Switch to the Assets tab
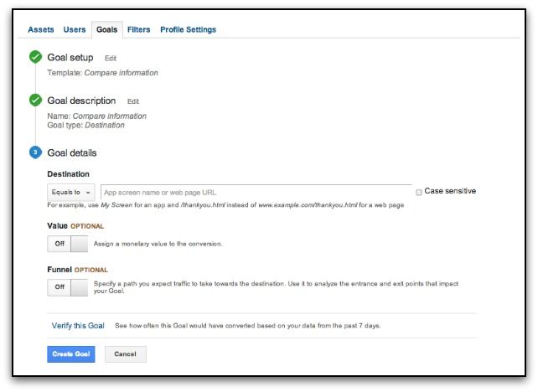The height and width of the screenshot is (392, 538). click(x=41, y=29)
